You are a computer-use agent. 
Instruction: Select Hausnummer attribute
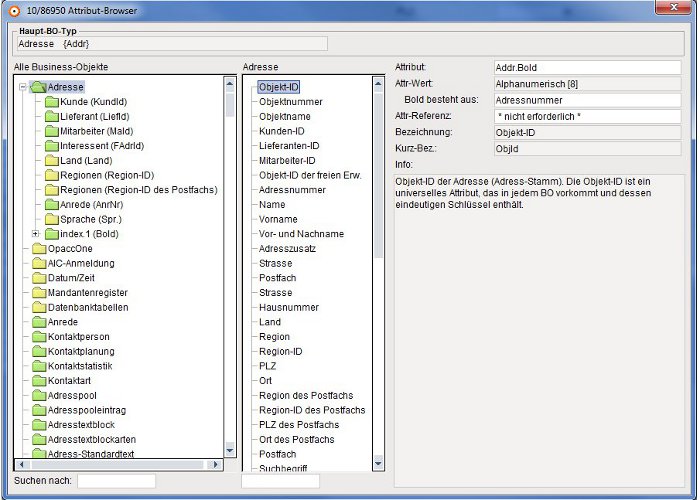[289, 308]
